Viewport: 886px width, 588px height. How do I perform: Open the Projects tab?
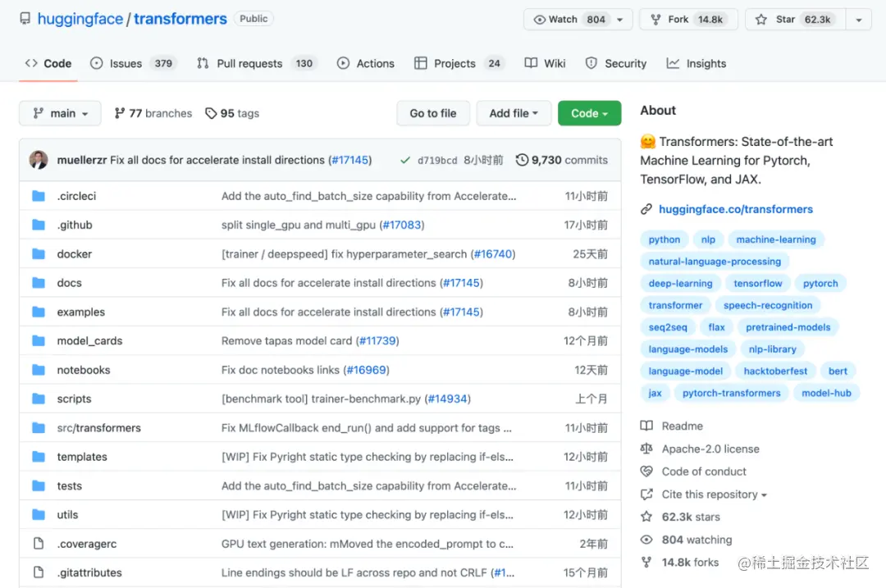pos(459,64)
